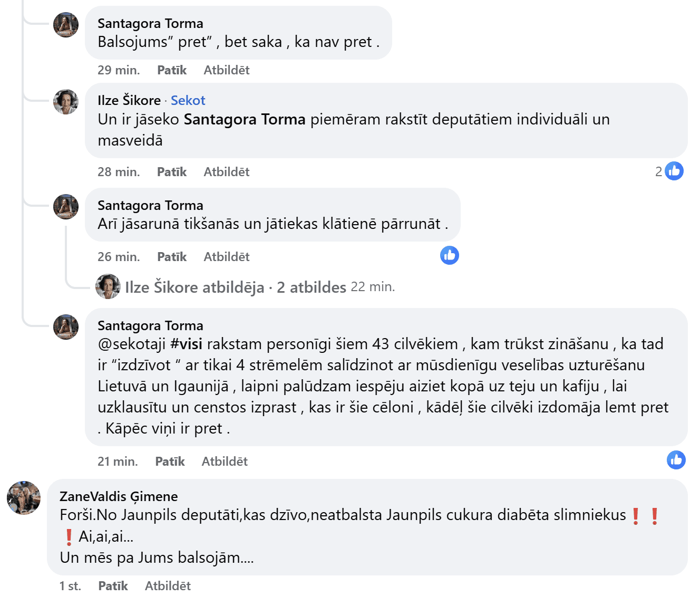Open ZaneValdis Ģimene profile picture

(x=24, y=497)
